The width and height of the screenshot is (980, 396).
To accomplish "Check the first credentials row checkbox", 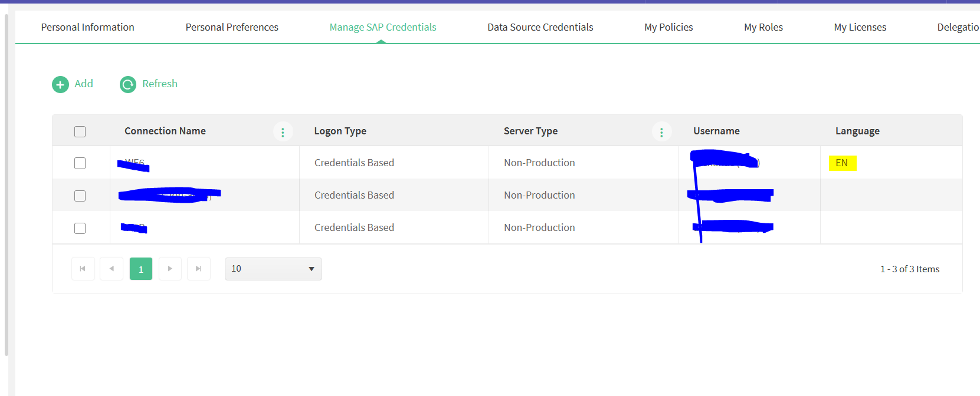I will (80, 163).
